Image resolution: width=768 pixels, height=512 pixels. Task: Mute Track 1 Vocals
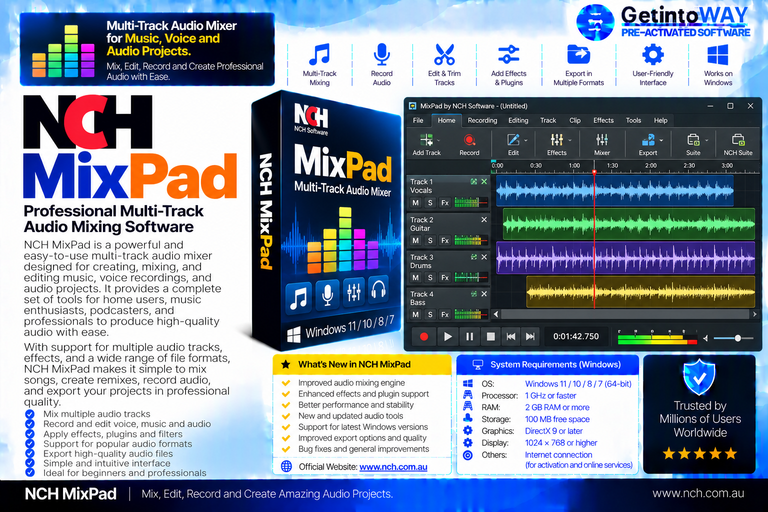[415, 202]
